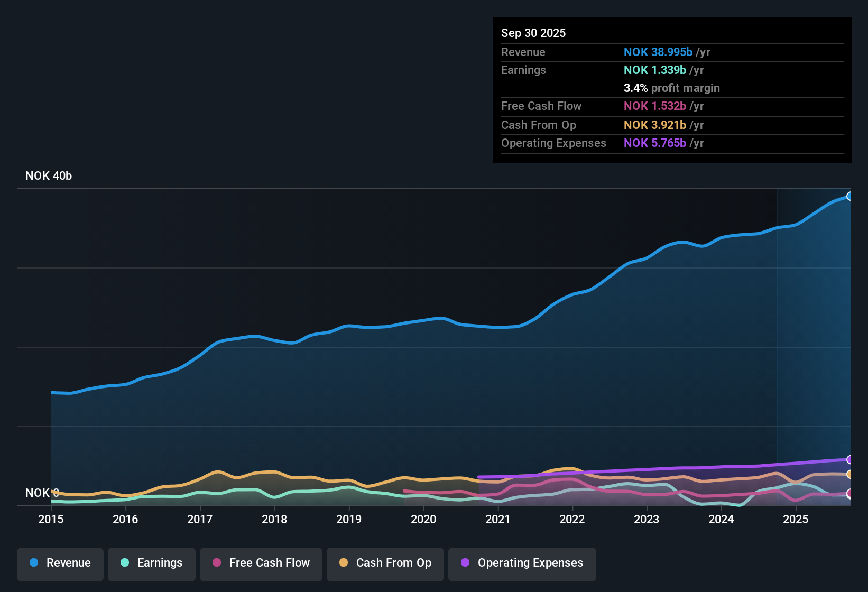Viewport: 868px width, 592px height.
Task: Click the purple Operating Expenses dot icon
Action: tap(465, 563)
